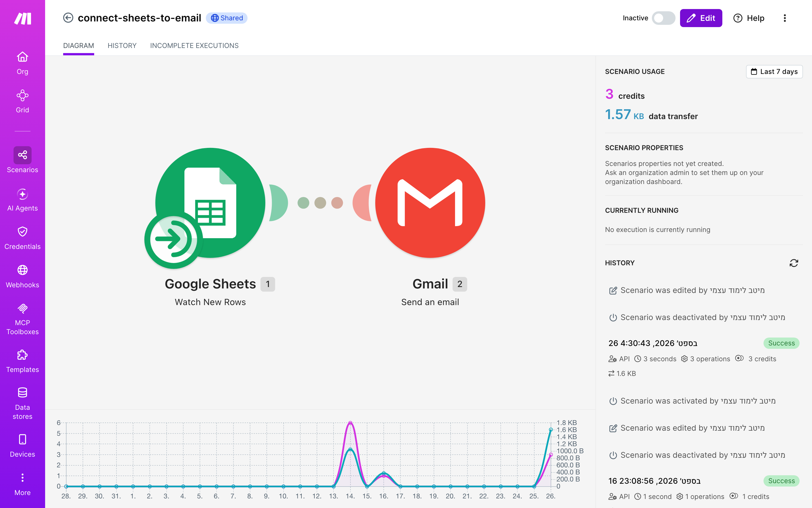Select the Gmail module
The width and height of the screenshot is (812, 508).
(430, 203)
